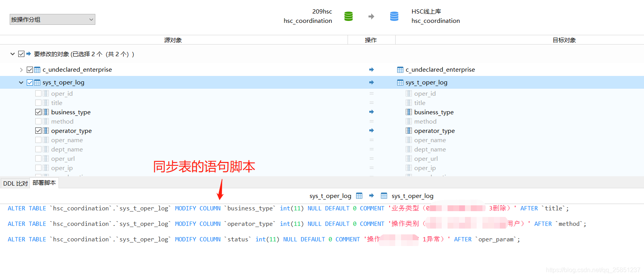Select the target dept_name column name
The width and height of the screenshot is (644, 277).
click(x=430, y=149)
